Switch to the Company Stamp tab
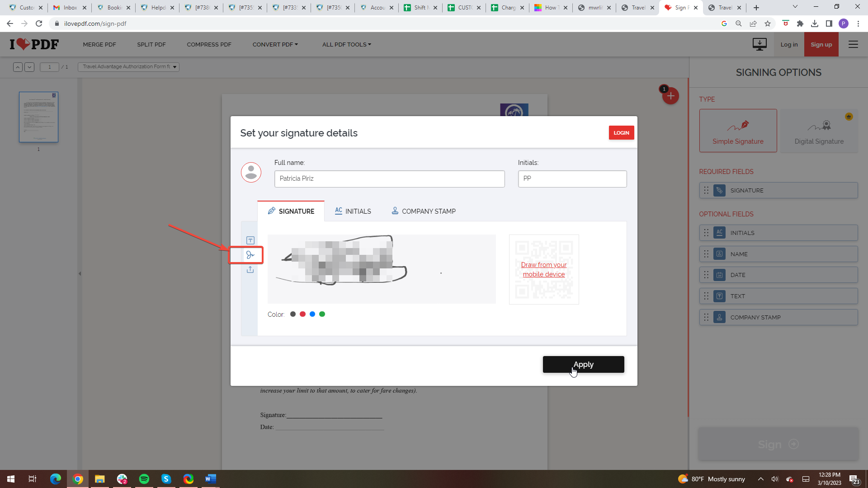The width and height of the screenshot is (868, 488). 423,211
